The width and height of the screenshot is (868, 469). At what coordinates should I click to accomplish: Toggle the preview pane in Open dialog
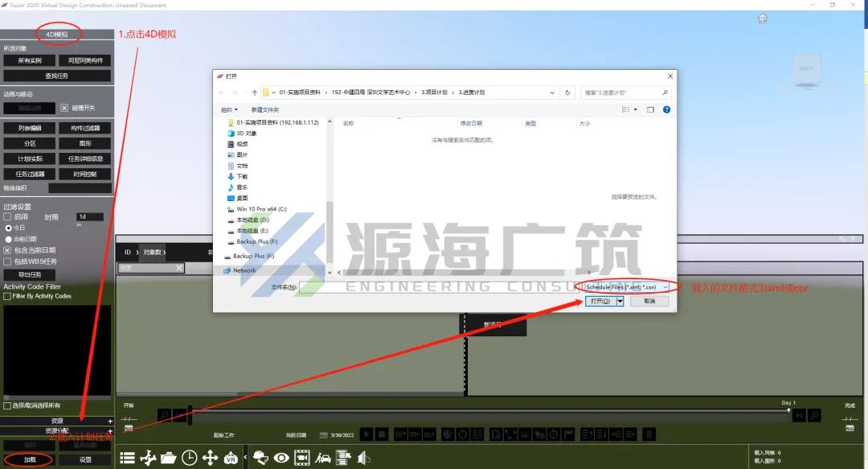tap(650, 109)
